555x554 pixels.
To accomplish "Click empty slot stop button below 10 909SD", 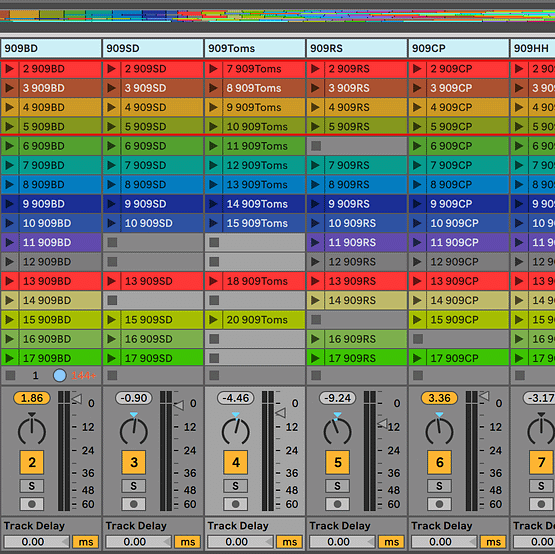I will point(113,242).
